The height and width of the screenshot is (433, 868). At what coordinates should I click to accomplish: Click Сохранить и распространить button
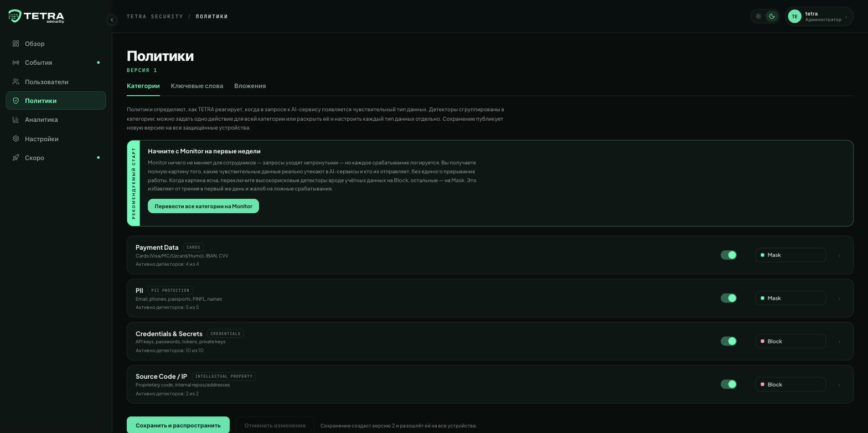point(178,425)
